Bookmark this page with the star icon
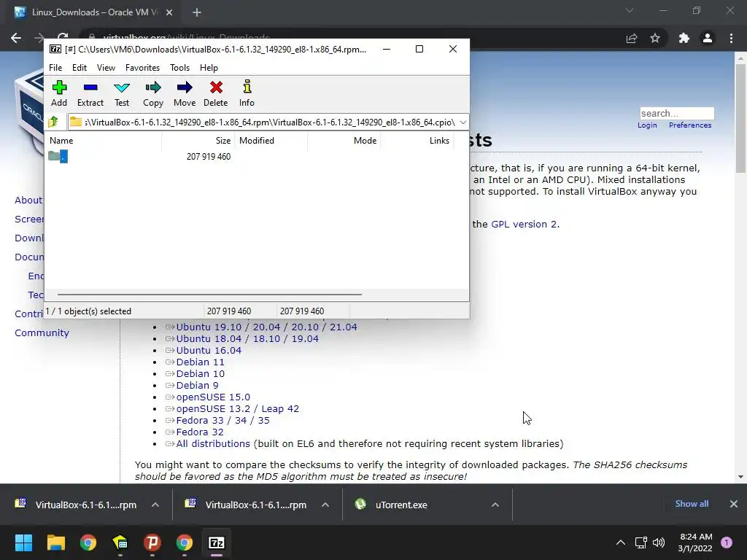 pyautogui.click(x=655, y=38)
